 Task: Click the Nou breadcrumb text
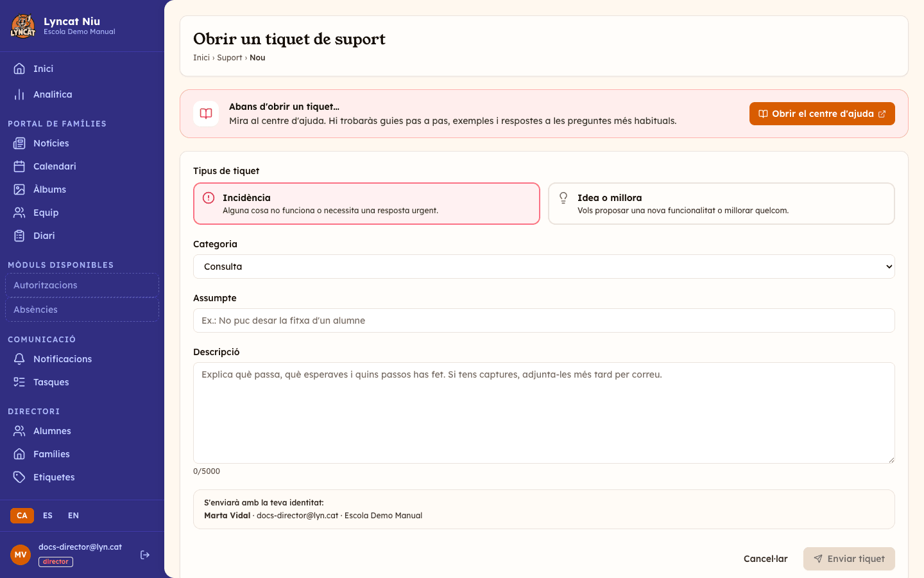coord(257,58)
